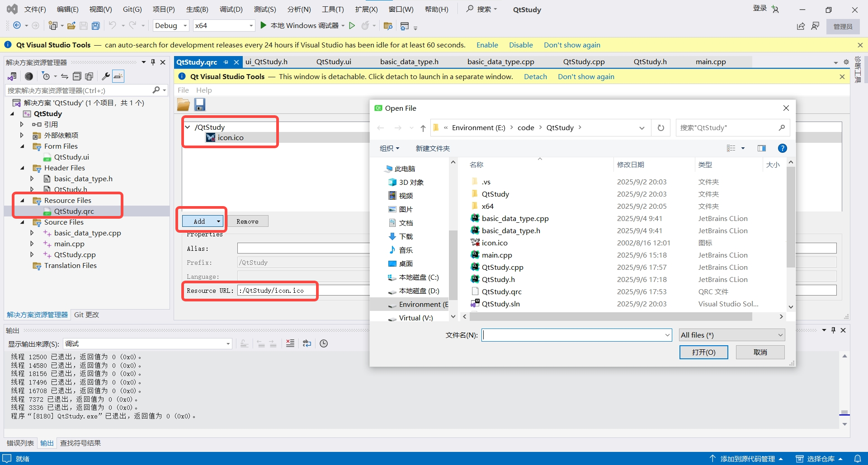Click the Remove button in qrc editor
868x465 pixels.
(247, 221)
